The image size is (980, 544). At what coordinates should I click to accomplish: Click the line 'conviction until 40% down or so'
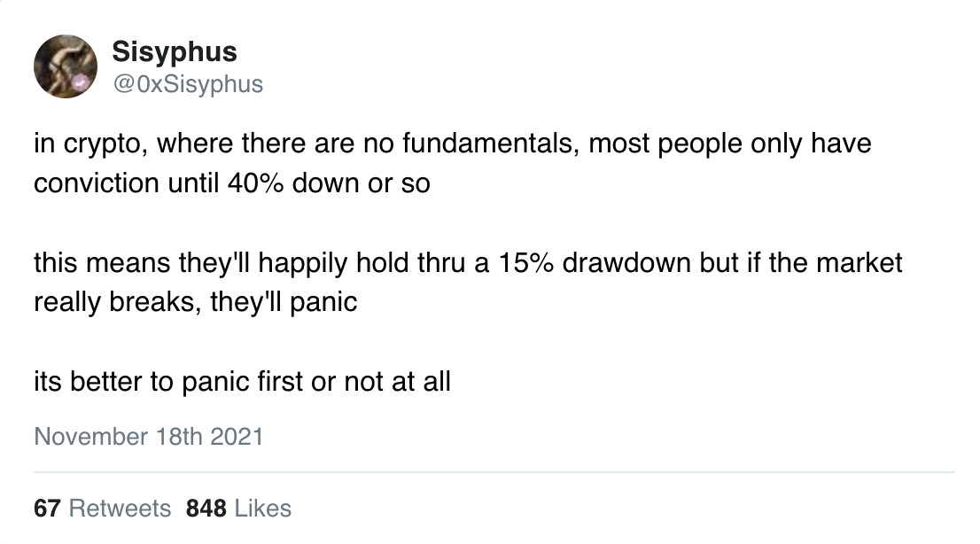(x=232, y=183)
